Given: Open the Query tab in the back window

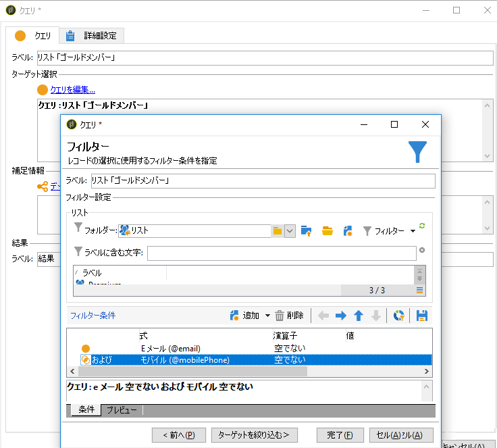Looking at the screenshot, I should point(32,36).
